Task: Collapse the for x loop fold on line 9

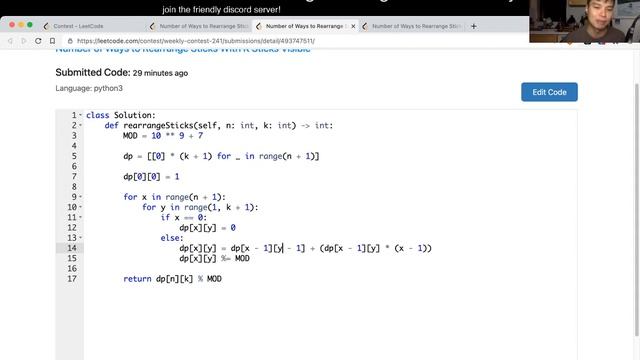Action: [x=80, y=197]
